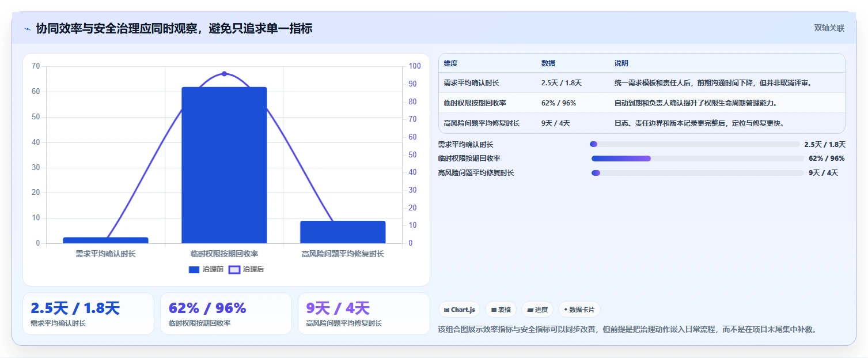Open the 2.5天 / 1.8天 data card
The image size is (868, 358).
pyautogui.click(x=88, y=314)
